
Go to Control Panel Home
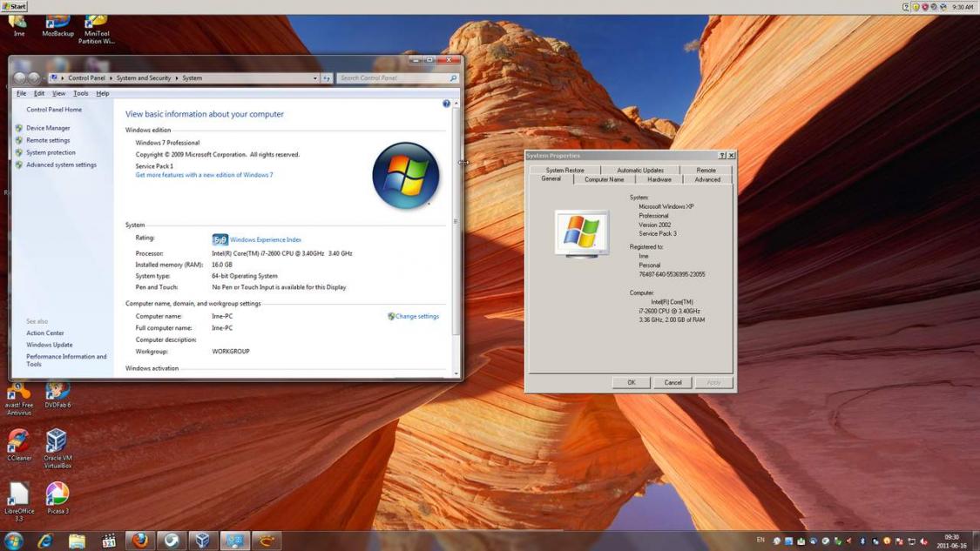point(54,110)
